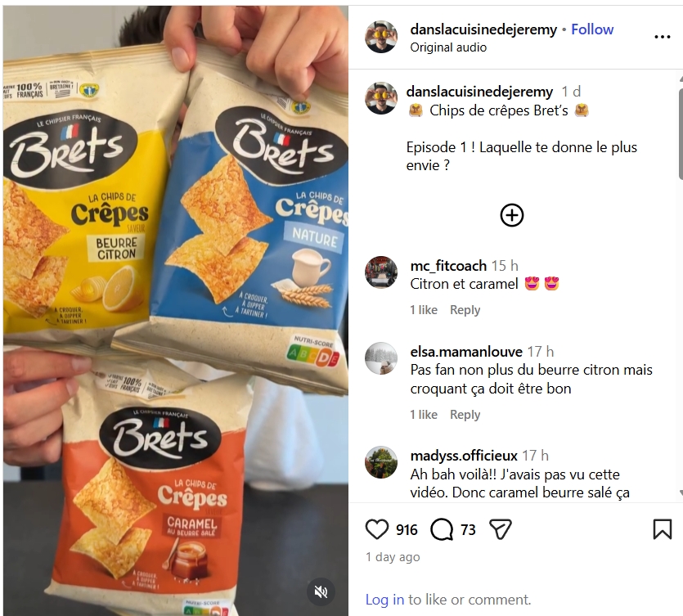Open madyss.officieux username link
The width and height of the screenshot is (683, 616).
464,456
